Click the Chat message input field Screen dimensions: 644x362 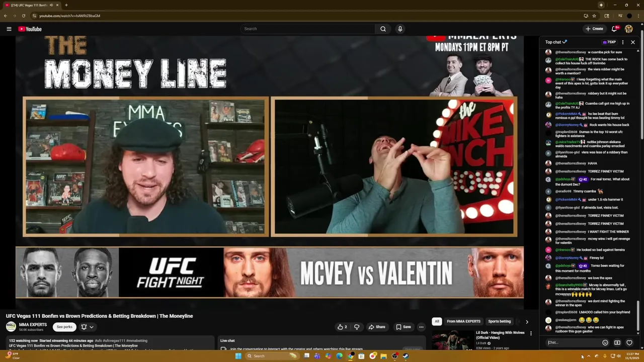click(574, 342)
